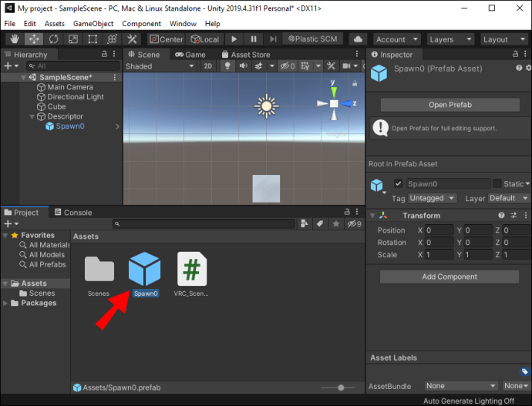Screen dimensions: 532x406
Task: Lock the Project panel
Action: tap(347, 212)
